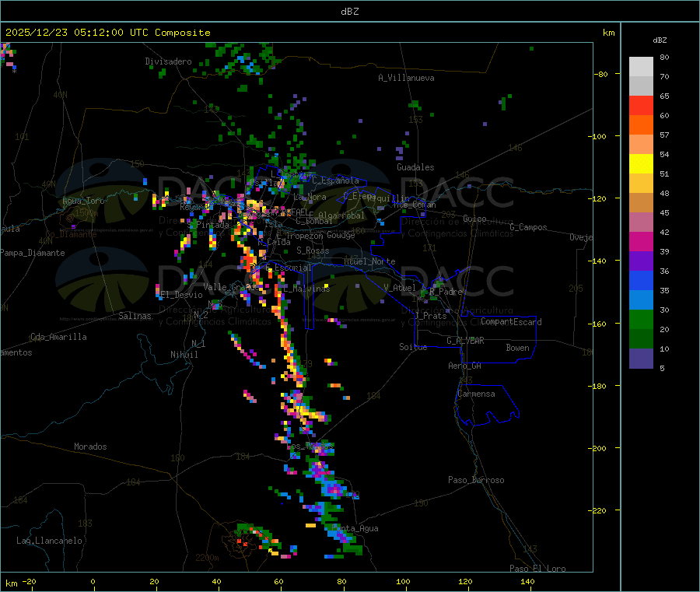Select the Aero_GA airport label

[x=464, y=366]
